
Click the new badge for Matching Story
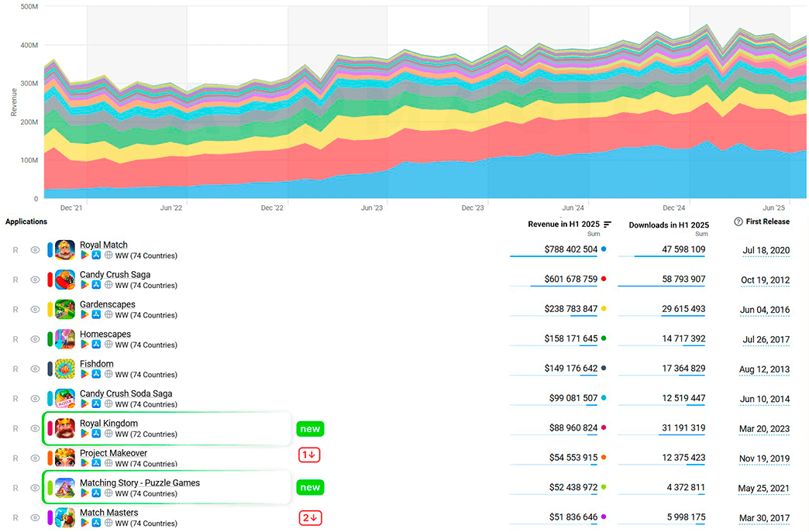pyautogui.click(x=310, y=488)
